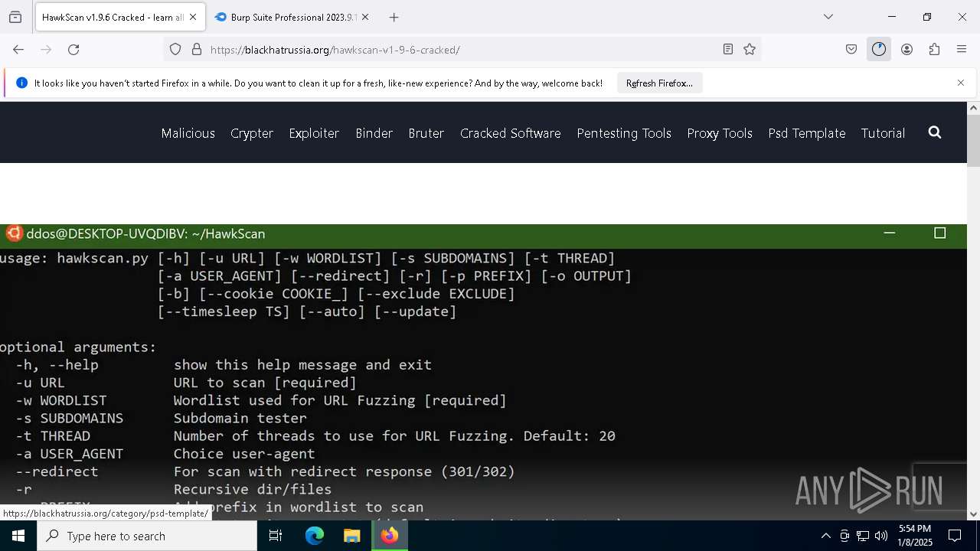Click 'optional arguments:' in the terminal image
The height and width of the screenshot is (551, 980).
click(x=78, y=347)
